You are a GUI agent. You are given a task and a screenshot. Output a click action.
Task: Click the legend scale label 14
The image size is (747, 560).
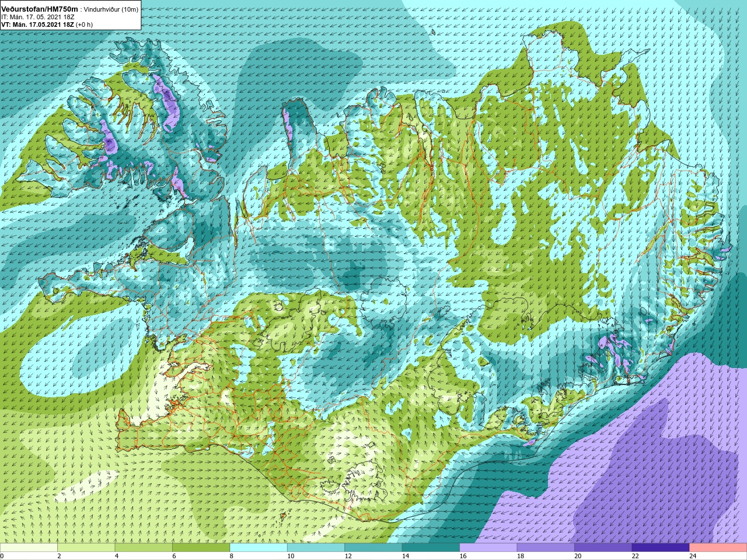[x=405, y=556]
